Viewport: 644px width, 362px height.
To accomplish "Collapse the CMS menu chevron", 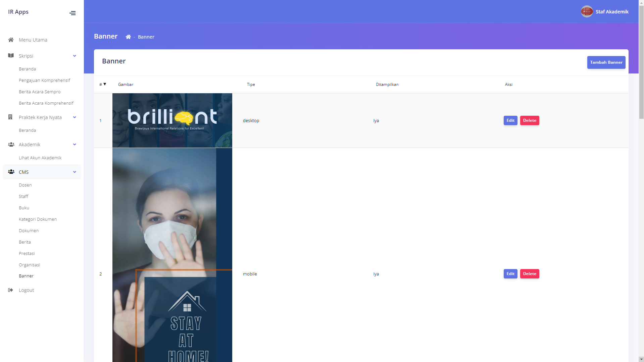I will [75, 172].
